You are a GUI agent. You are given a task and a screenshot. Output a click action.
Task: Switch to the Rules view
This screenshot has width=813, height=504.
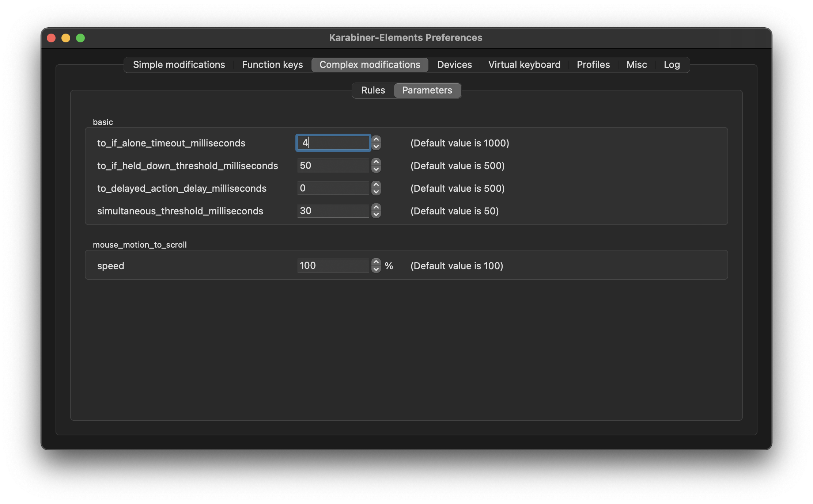(x=373, y=90)
